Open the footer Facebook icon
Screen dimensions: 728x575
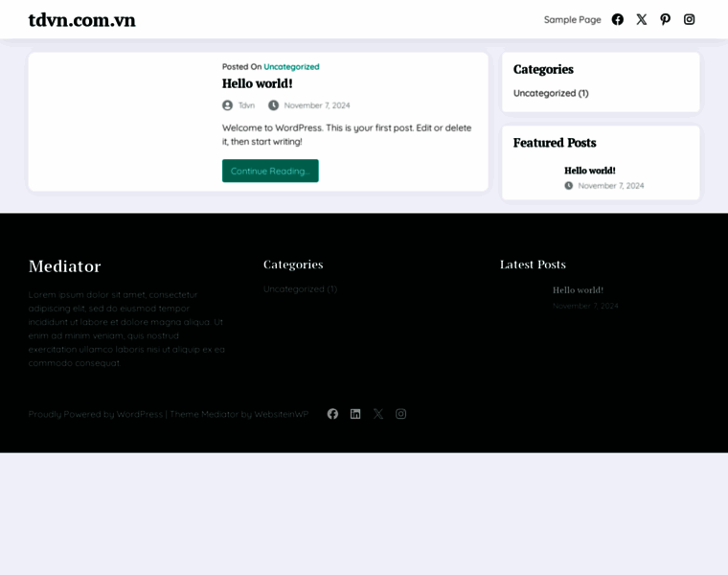332,414
